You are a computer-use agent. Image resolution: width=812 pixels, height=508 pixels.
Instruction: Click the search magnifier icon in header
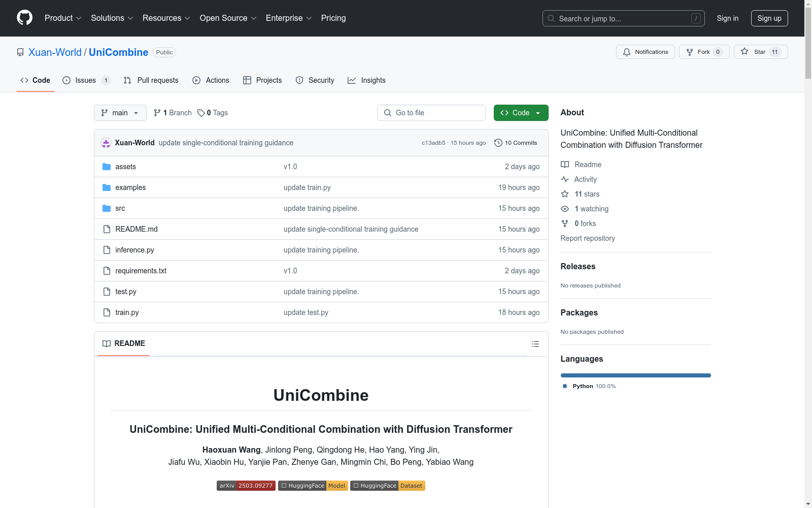point(551,18)
